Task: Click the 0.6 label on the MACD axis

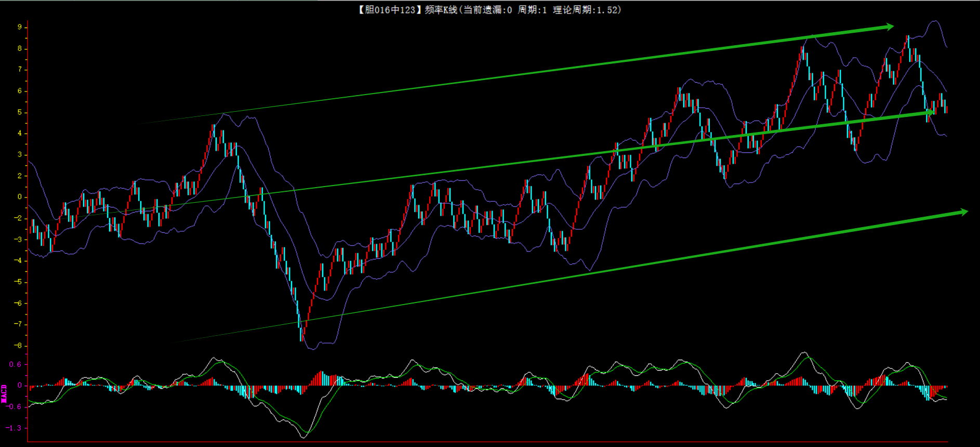Action: [x=15, y=364]
